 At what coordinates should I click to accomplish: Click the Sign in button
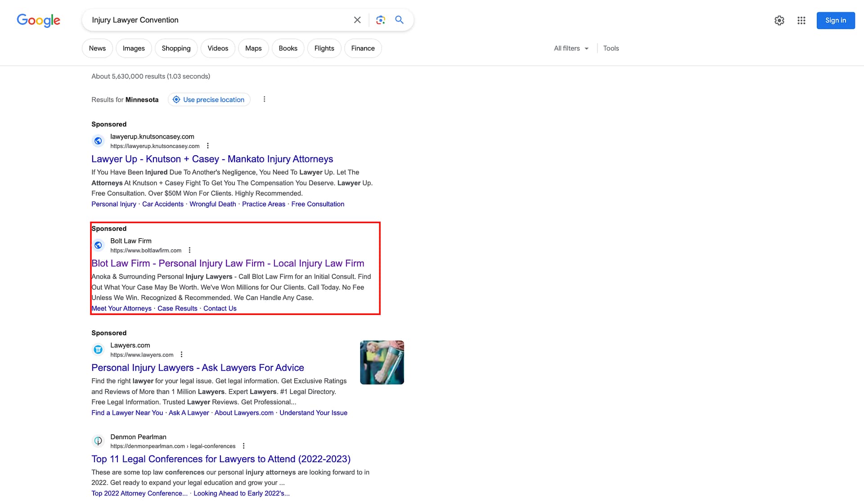pyautogui.click(x=835, y=20)
